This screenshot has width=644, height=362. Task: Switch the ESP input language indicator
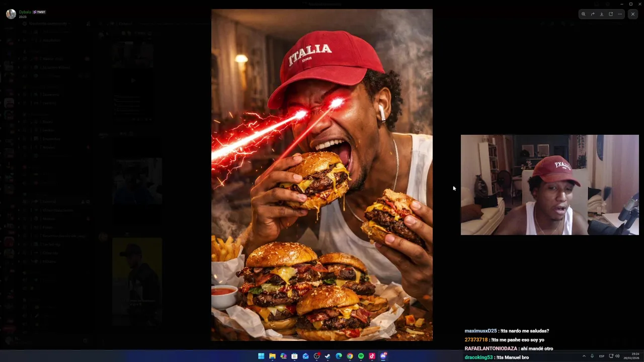click(602, 356)
